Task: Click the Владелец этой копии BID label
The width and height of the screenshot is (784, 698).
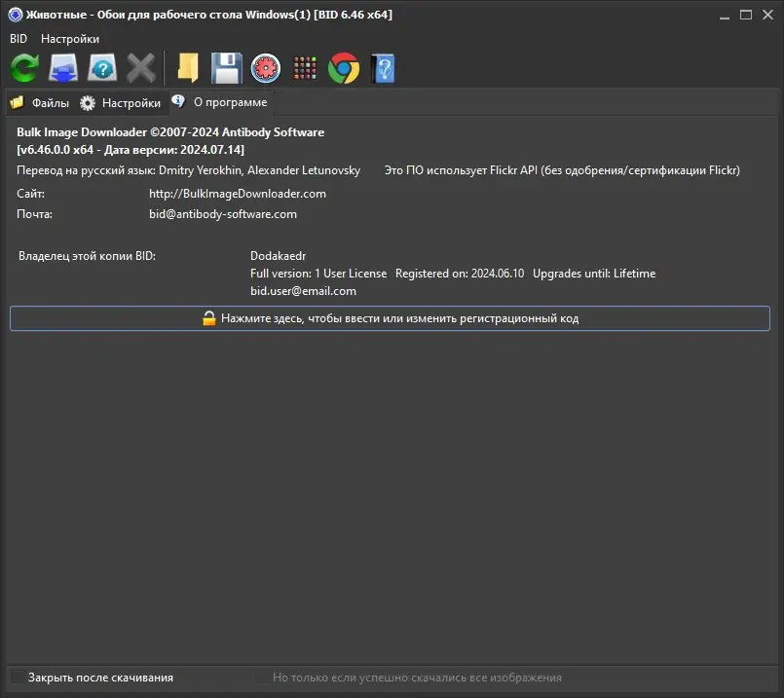Action: (x=87, y=256)
